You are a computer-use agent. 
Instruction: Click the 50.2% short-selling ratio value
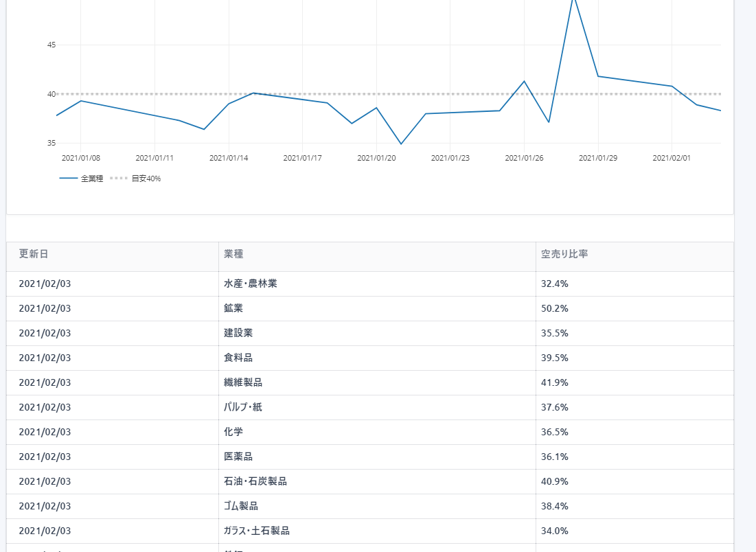[x=555, y=308]
